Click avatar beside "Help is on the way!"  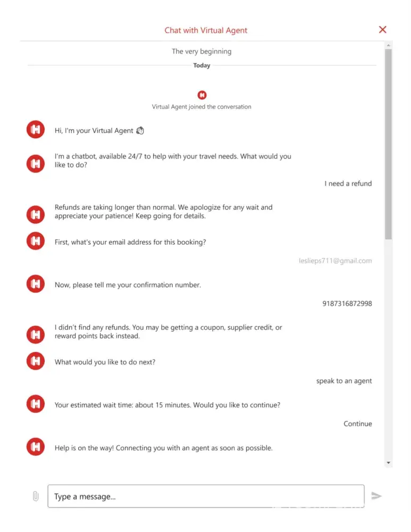(36, 447)
